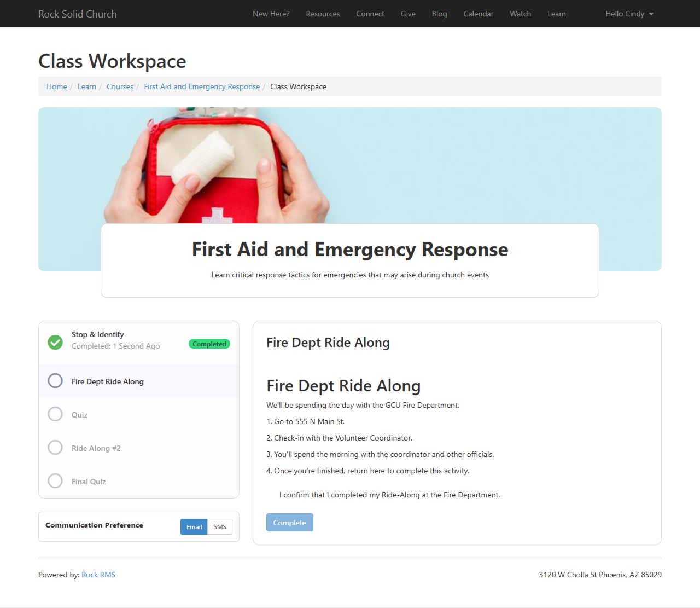Click the green checkmark for Stop & Identify

pos(55,342)
